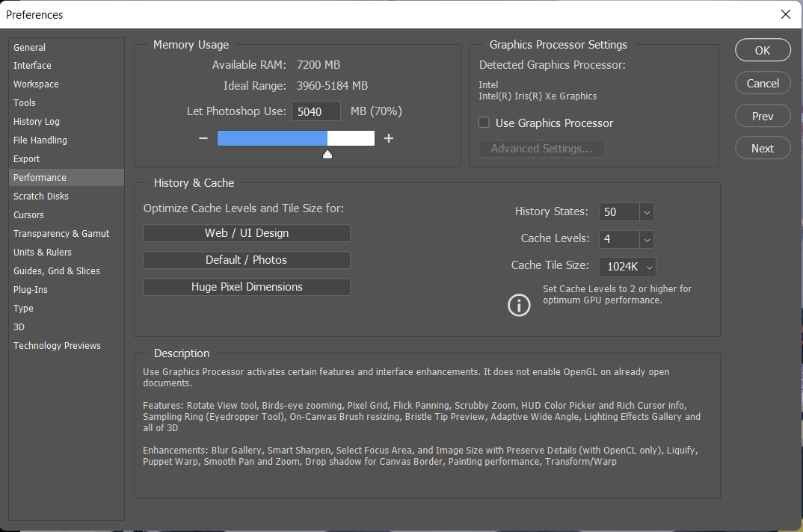Image resolution: width=803 pixels, height=532 pixels.
Task: Click the info icon near cache settings
Action: [x=519, y=305]
